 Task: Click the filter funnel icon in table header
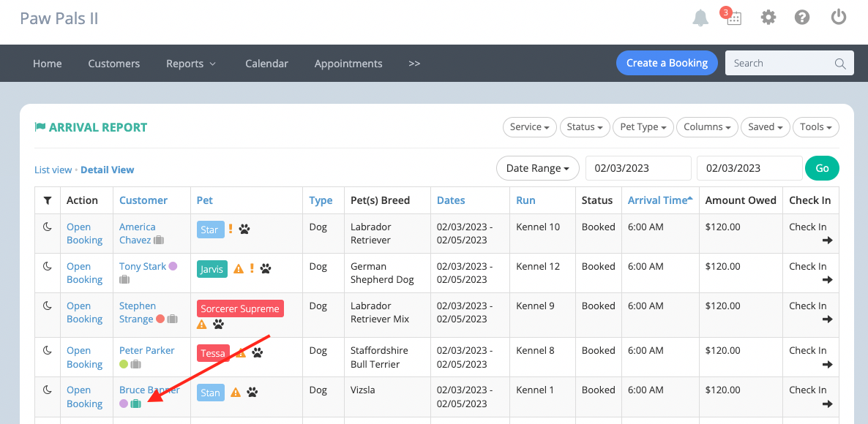[x=48, y=200]
